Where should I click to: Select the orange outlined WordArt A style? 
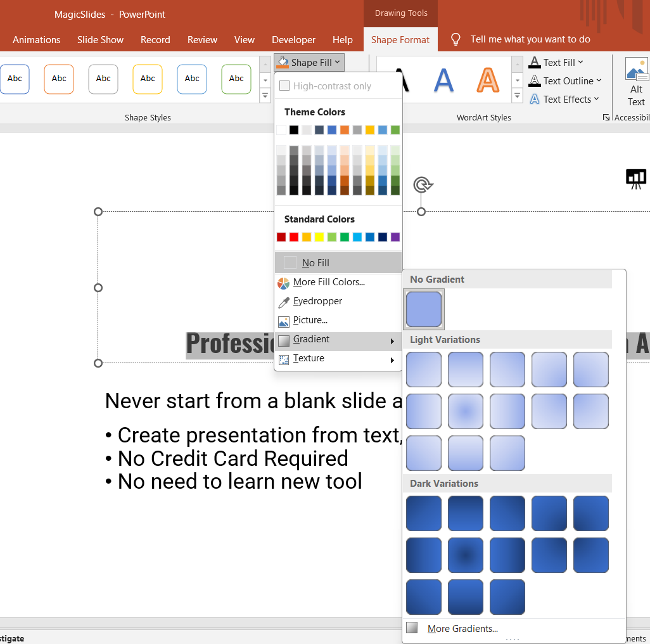(x=488, y=80)
